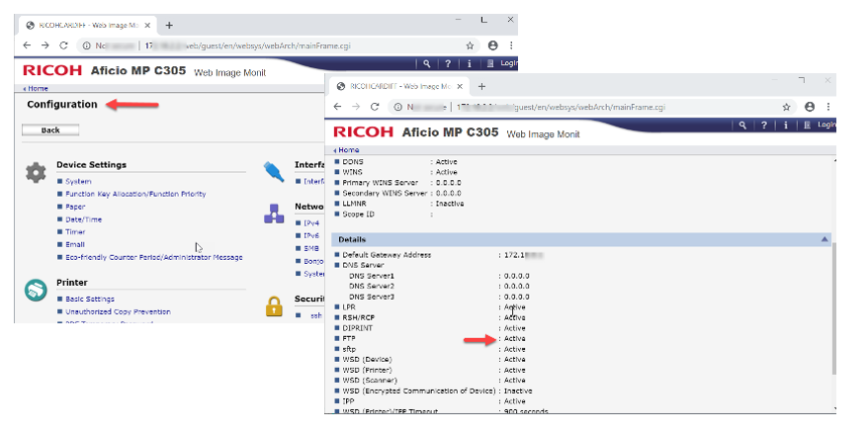Click the sftp row label
The image size is (868, 434).
[349, 349]
